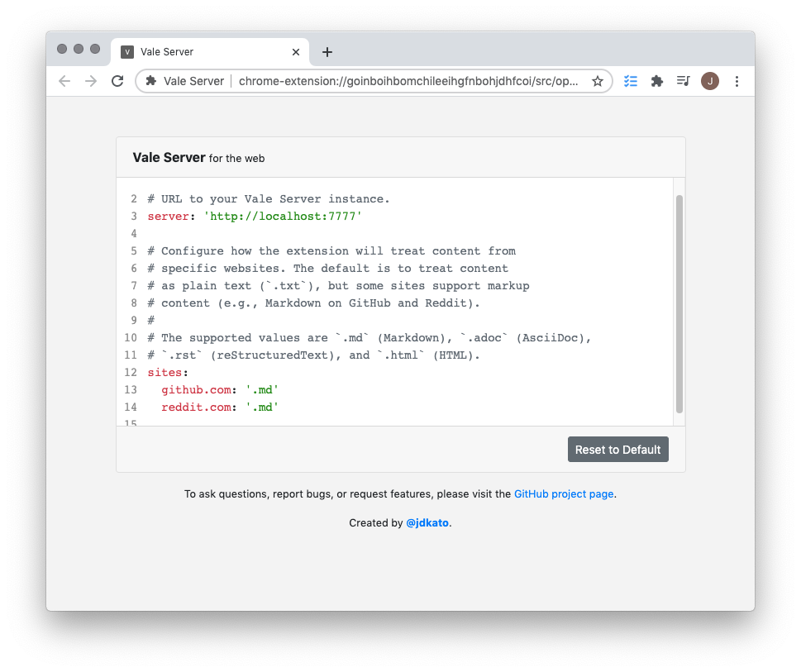Image resolution: width=801 pixels, height=672 pixels.
Task: Reload the Vale Server page
Action: [x=117, y=81]
